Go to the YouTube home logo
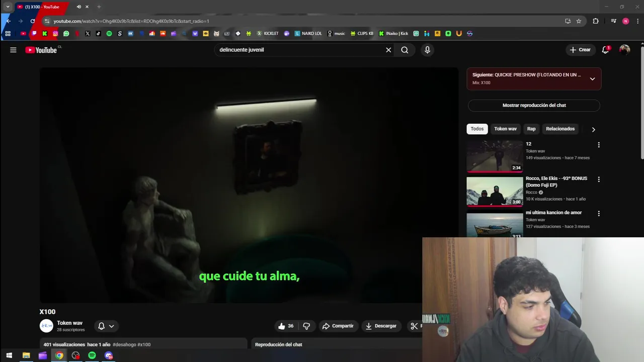Screen dimensions: 644x362 41,50
